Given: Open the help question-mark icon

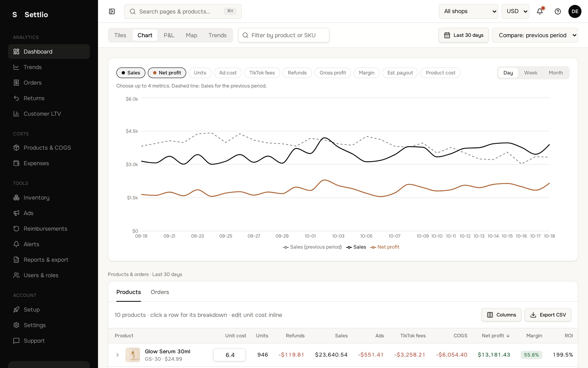Looking at the screenshot, I should pyautogui.click(x=558, y=11).
